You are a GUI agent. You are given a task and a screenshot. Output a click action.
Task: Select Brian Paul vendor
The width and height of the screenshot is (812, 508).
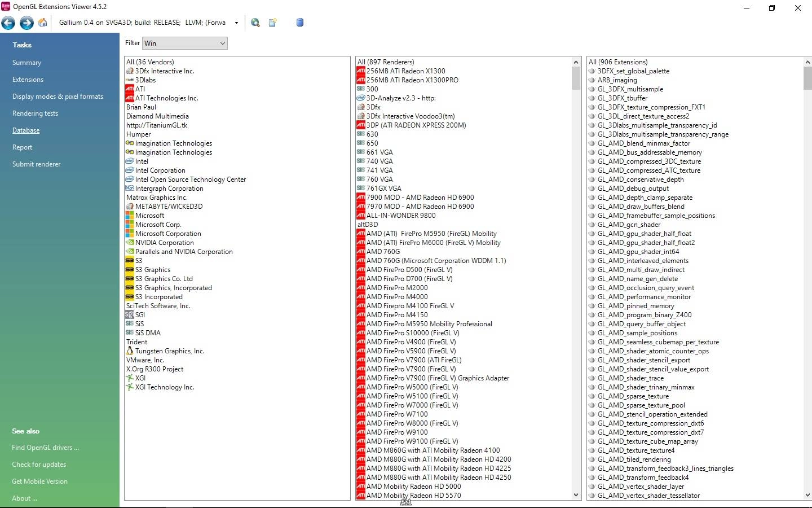(141, 107)
